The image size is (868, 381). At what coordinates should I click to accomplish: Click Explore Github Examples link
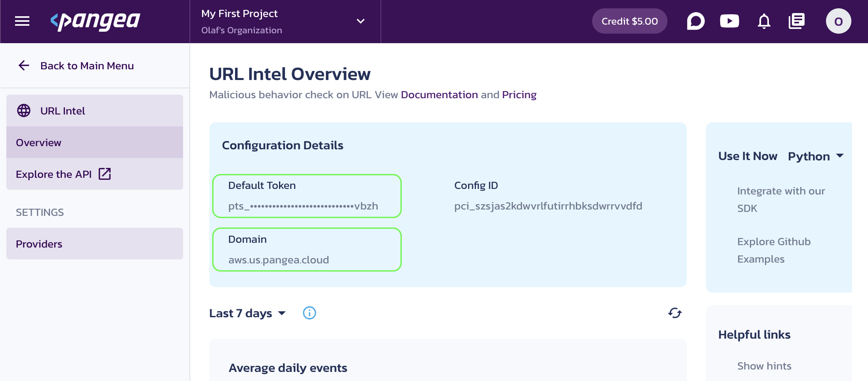pos(774,250)
